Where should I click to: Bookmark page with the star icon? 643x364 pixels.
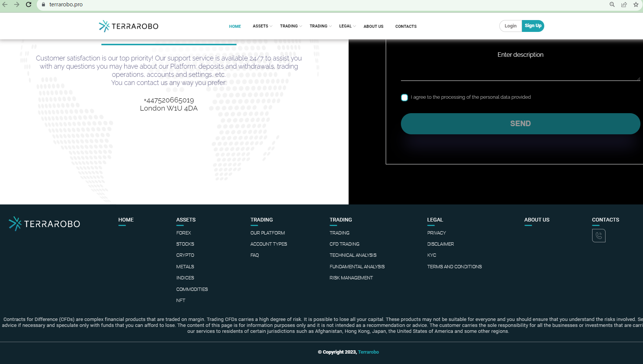pyautogui.click(x=636, y=4)
